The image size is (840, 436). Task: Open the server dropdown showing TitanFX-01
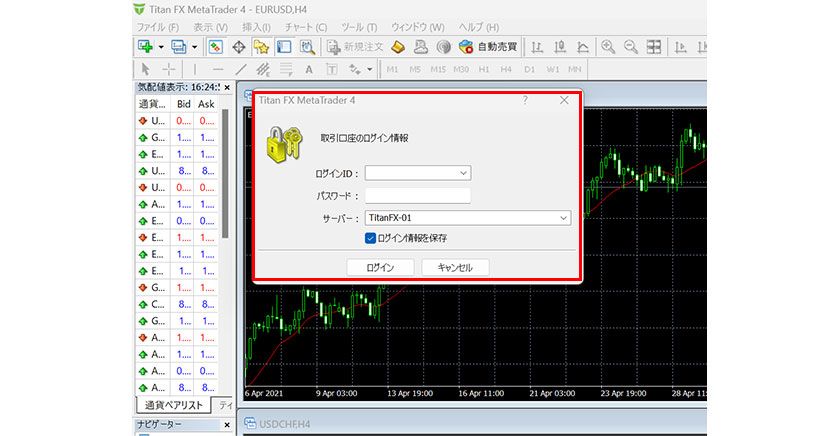point(564,217)
